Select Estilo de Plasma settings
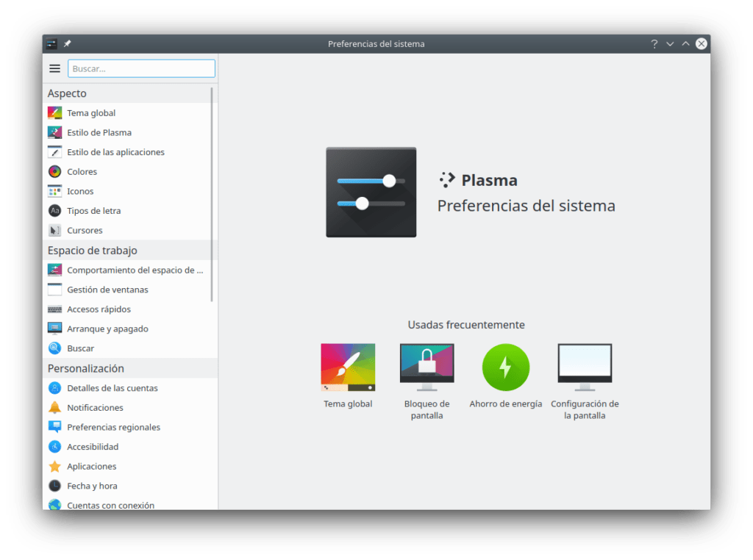 99,133
